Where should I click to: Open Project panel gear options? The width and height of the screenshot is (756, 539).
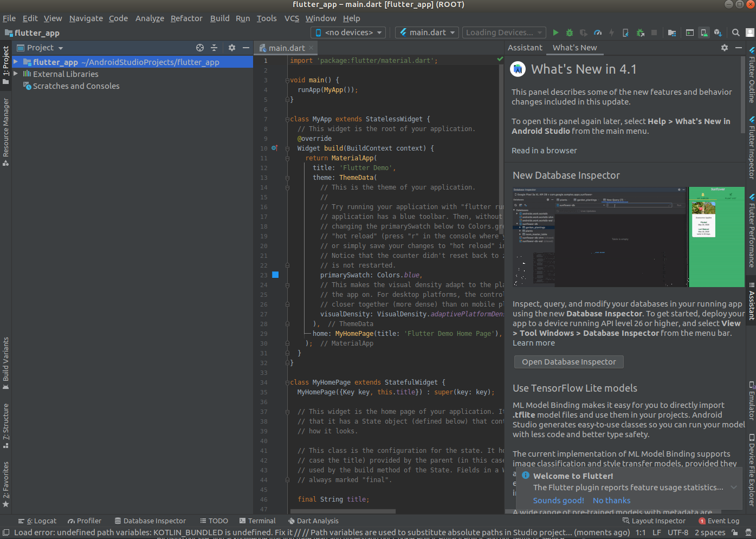click(232, 48)
